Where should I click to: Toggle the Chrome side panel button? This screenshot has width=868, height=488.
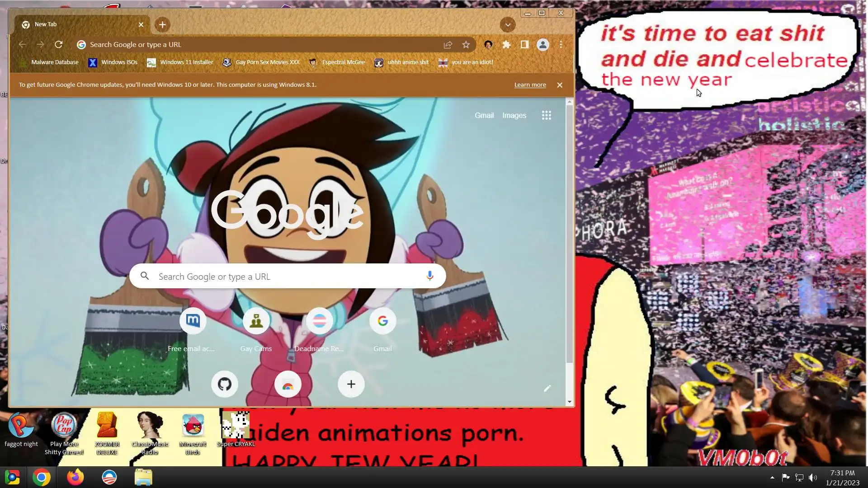524,44
